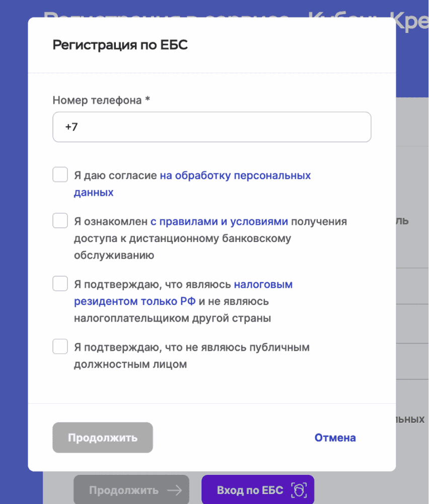
Task: Click the arrow icon on lower Продолжить button
Action: tap(176, 489)
